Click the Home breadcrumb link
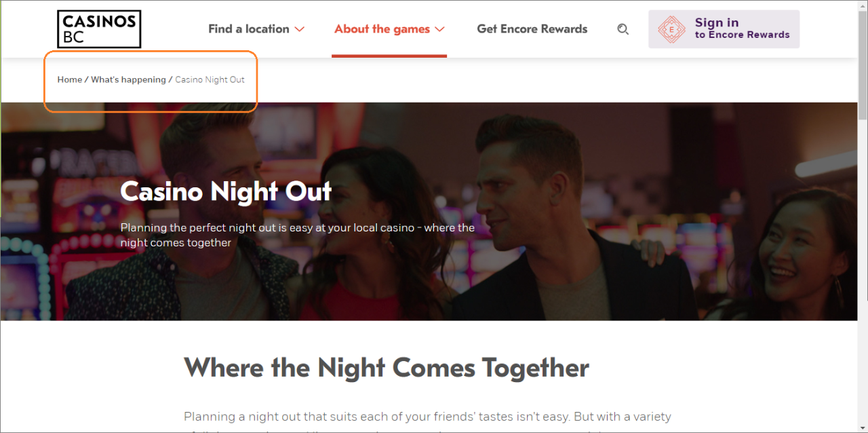Image resolution: width=868 pixels, height=433 pixels. tap(69, 79)
